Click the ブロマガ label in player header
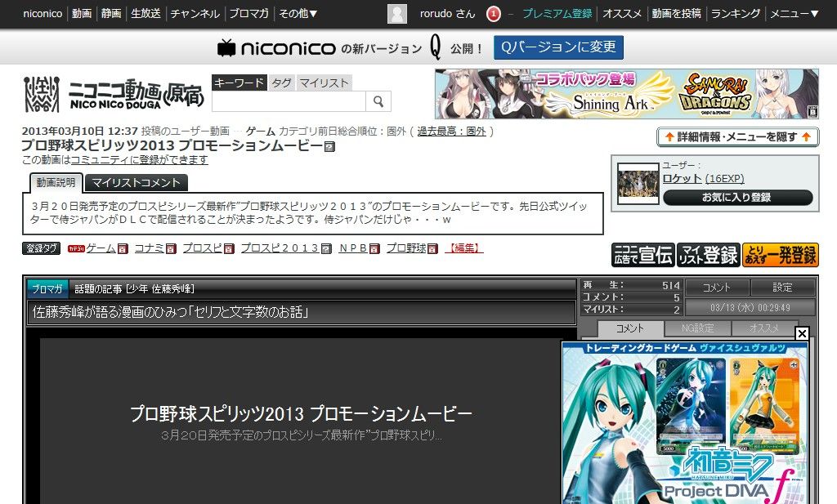The image size is (837, 504). pyautogui.click(x=47, y=289)
